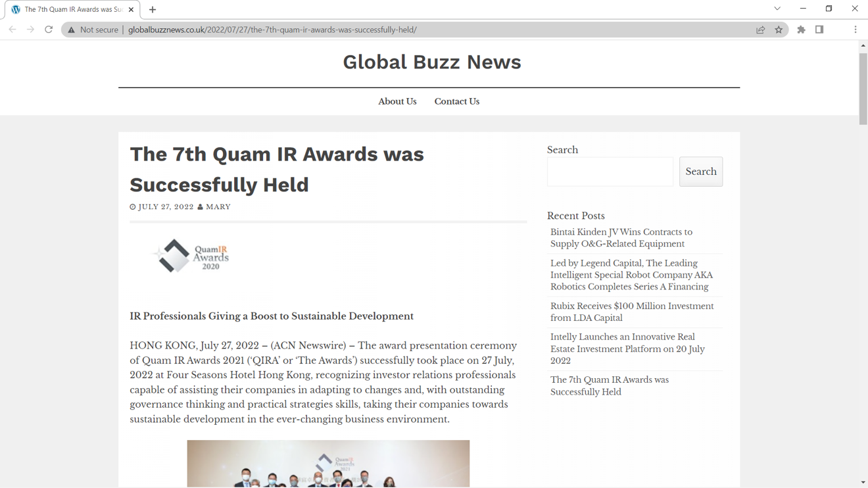
Task: Close the 7th Quam IR Awards tab
Action: pyautogui.click(x=131, y=10)
